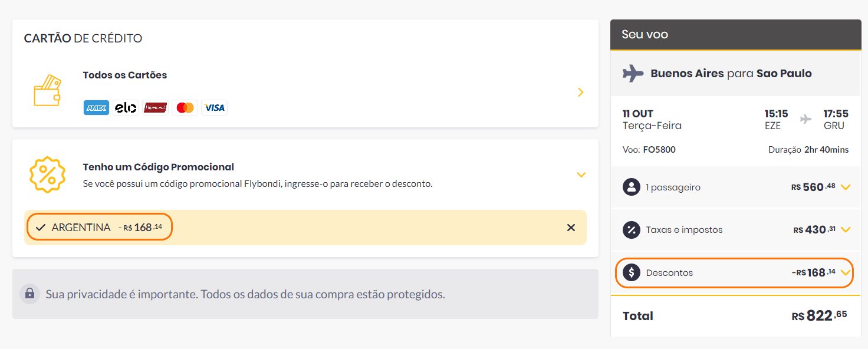
Task: Expand the 1 passageiro price details
Action: [x=846, y=187]
